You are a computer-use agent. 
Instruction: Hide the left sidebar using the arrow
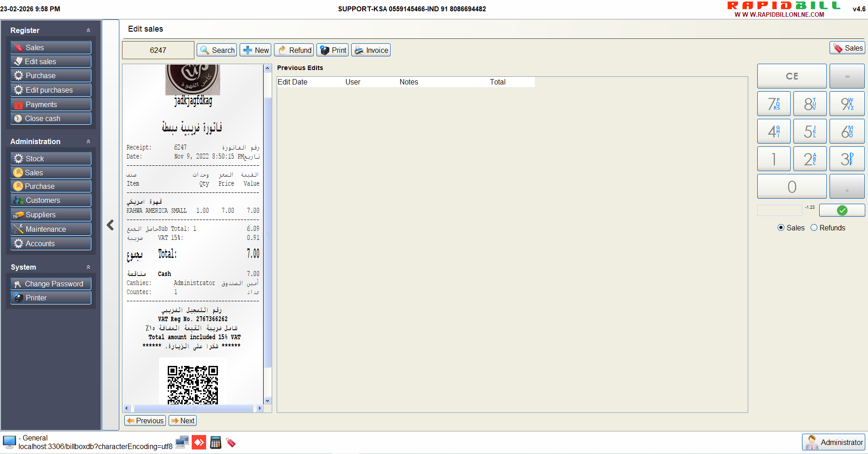[110, 225]
